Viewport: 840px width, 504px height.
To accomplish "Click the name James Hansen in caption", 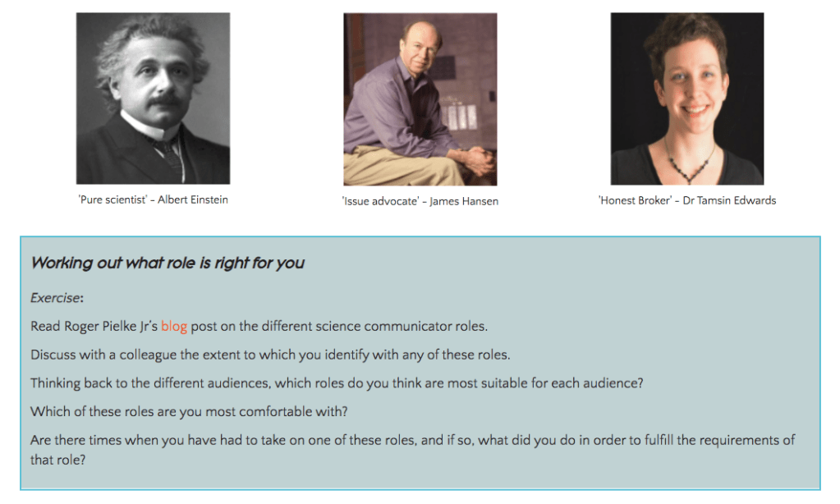I will [464, 201].
